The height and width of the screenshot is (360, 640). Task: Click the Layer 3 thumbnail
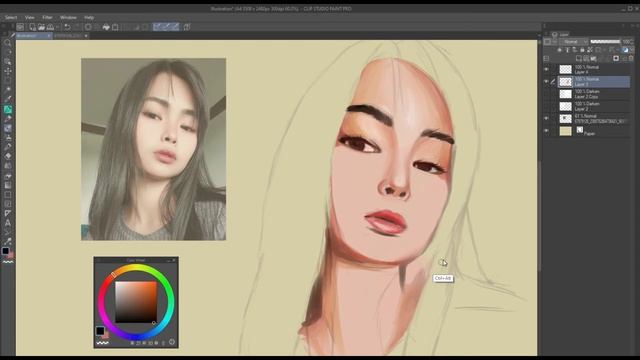click(565, 82)
